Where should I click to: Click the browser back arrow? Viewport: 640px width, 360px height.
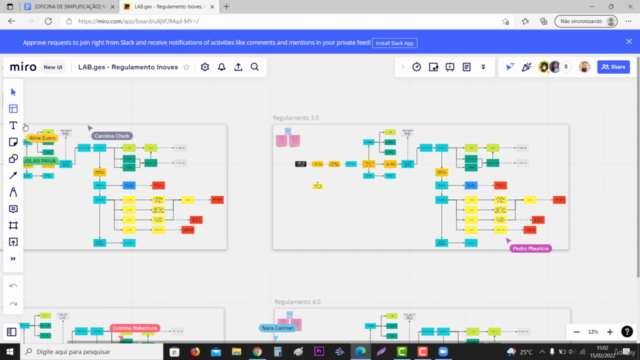[11, 21]
